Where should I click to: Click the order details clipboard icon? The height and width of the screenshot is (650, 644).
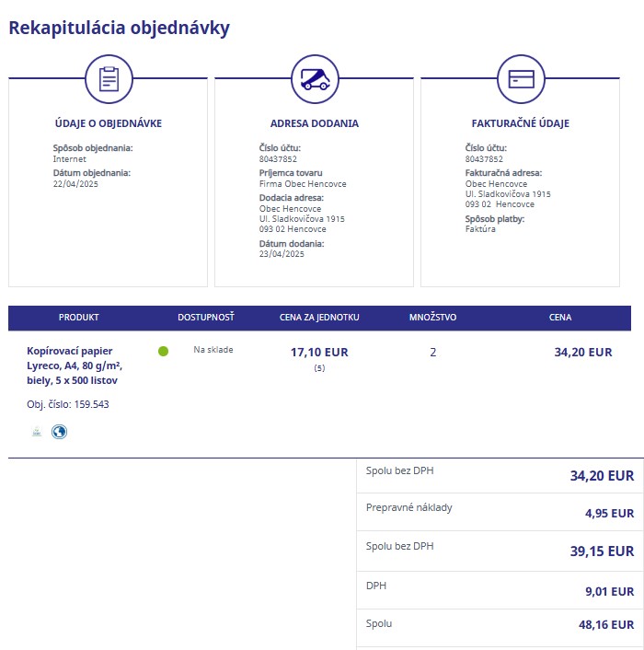click(109, 79)
